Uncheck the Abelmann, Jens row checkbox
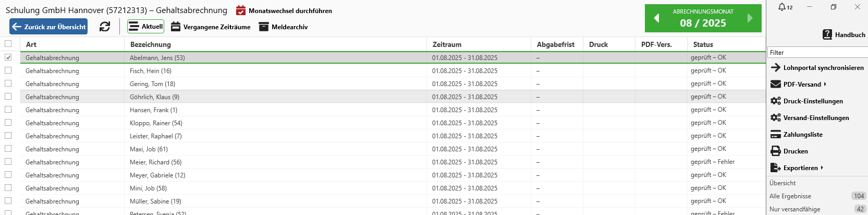The height and width of the screenshot is (215, 868). (x=8, y=57)
